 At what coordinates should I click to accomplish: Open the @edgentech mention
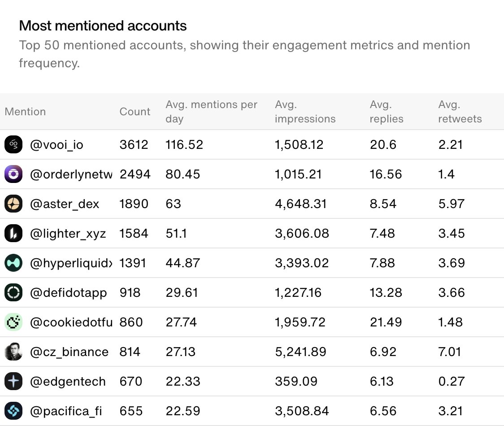coord(68,382)
